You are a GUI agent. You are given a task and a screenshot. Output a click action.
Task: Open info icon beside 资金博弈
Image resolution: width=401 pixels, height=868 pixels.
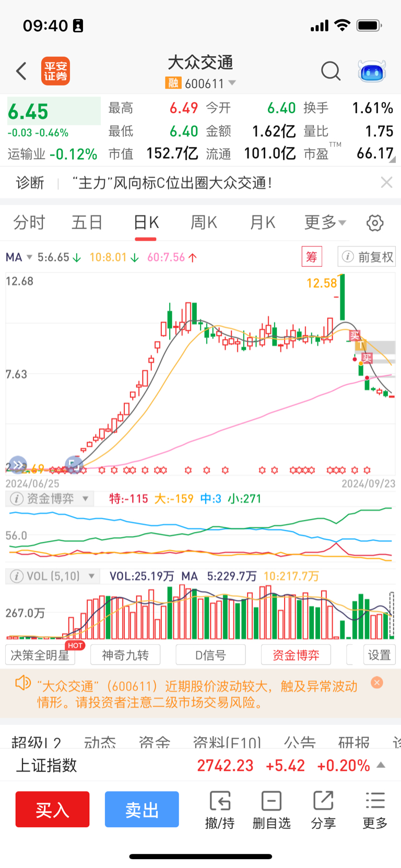(16, 499)
